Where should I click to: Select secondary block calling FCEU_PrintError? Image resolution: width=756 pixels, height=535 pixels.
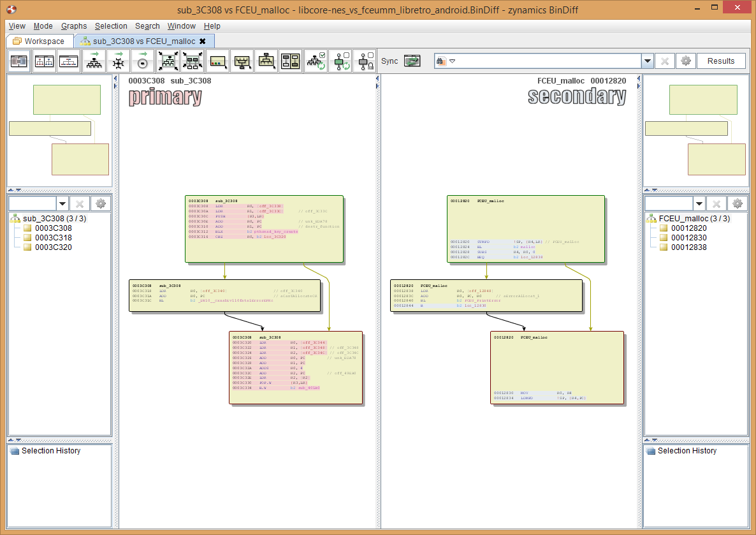click(x=486, y=296)
